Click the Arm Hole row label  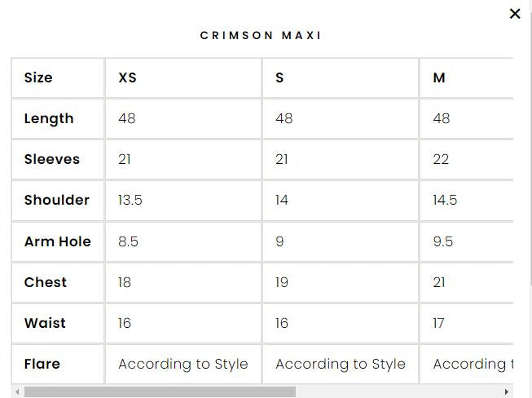tap(58, 242)
